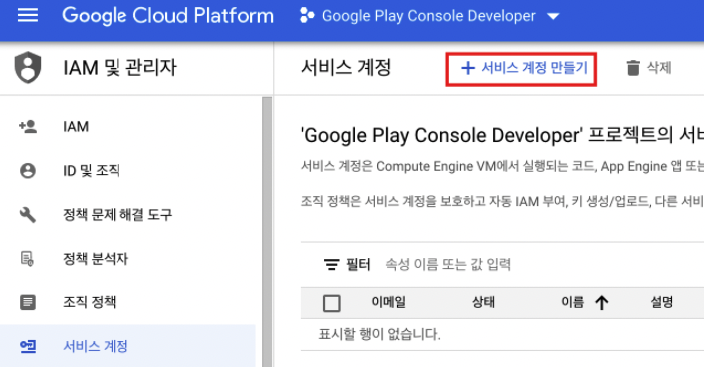Viewport: 705px width, 367px height.
Task: Click the 삭제 button label
Action: 659,68
